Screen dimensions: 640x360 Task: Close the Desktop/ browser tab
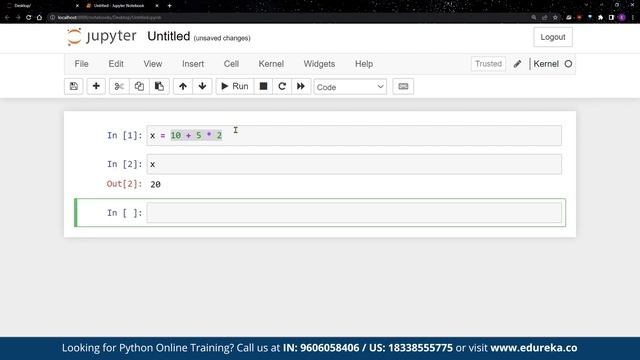77,6
